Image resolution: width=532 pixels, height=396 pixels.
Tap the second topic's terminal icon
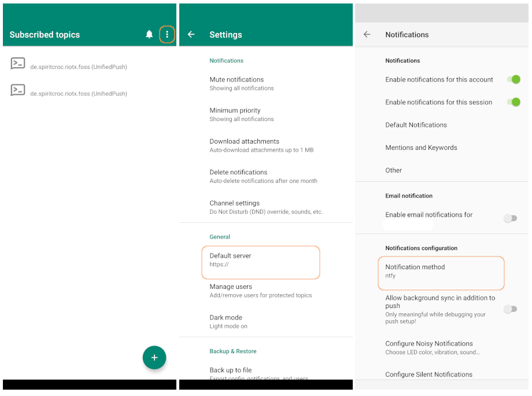18,90
